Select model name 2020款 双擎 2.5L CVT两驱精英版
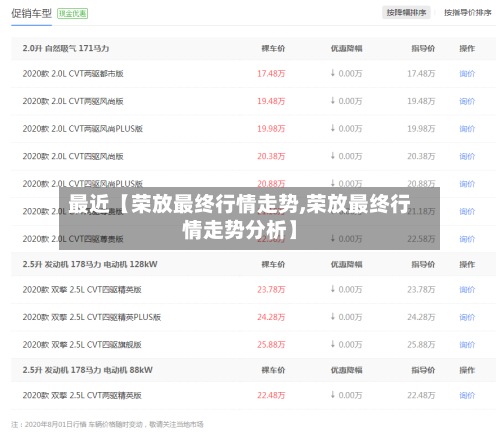This screenshot has height=437, width=500. tap(82, 396)
